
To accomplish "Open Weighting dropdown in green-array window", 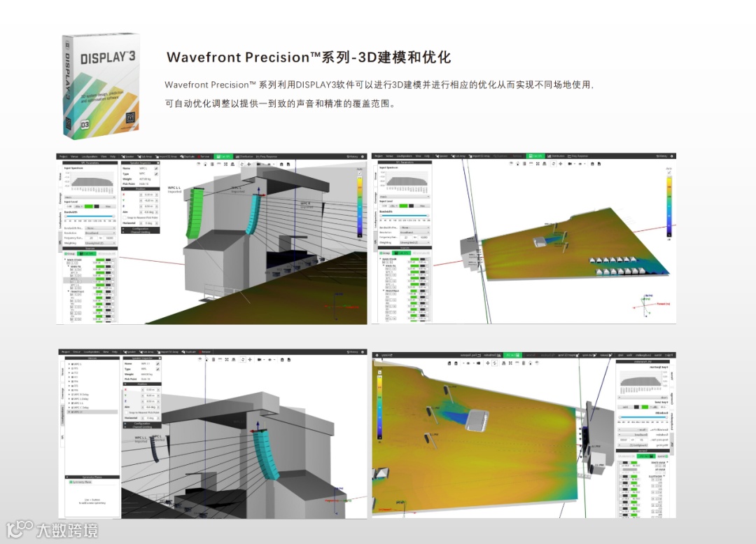I will pyautogui.click(x=100, y=243).
